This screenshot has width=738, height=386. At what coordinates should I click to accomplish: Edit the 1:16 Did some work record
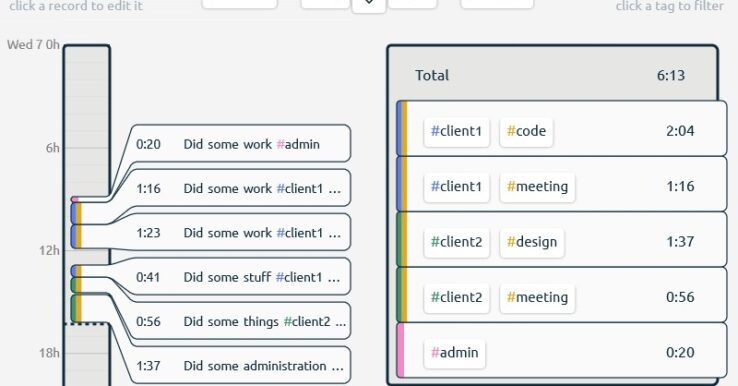click(x=240, y=188)
